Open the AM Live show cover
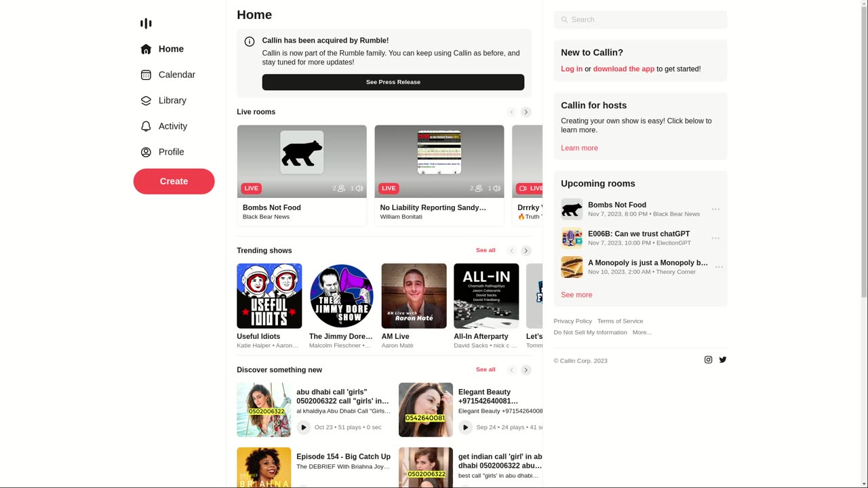 [414, 296]
